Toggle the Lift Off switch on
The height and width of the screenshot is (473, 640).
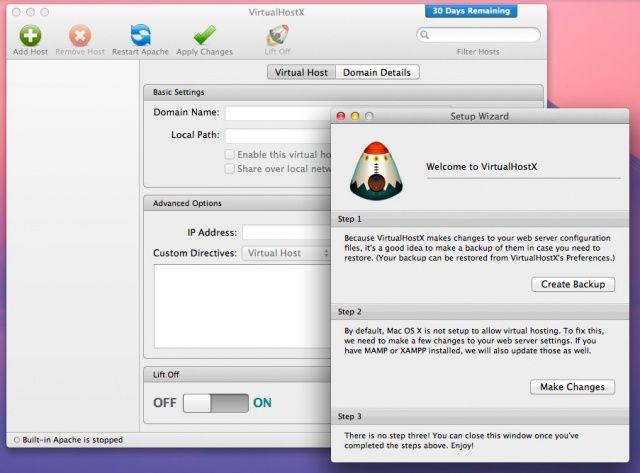(215, 403)
